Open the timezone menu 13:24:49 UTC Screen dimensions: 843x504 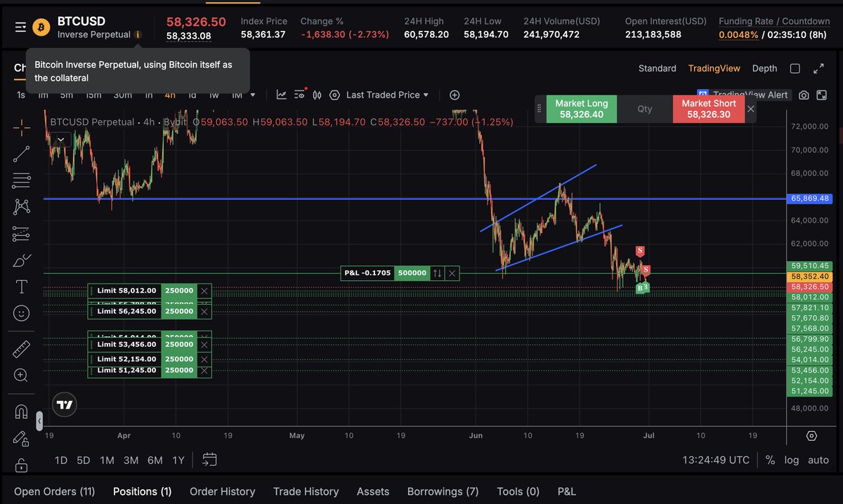[716, 460]
